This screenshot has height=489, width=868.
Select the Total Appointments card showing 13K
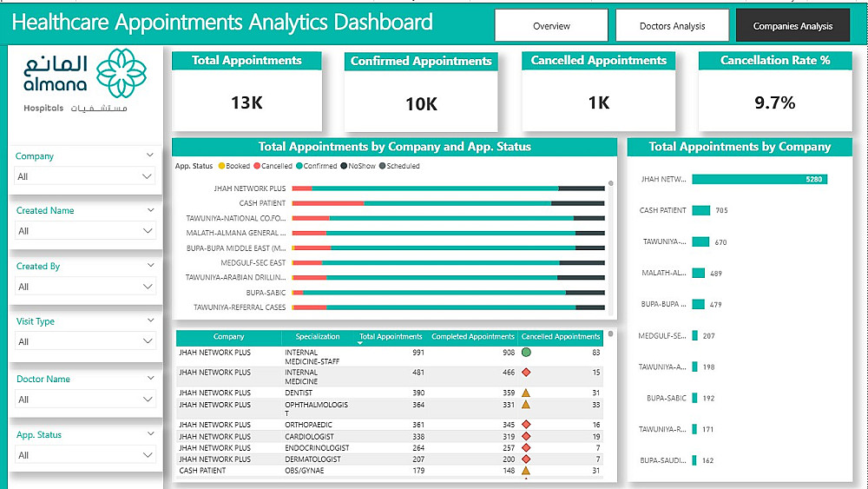[247, 91]
